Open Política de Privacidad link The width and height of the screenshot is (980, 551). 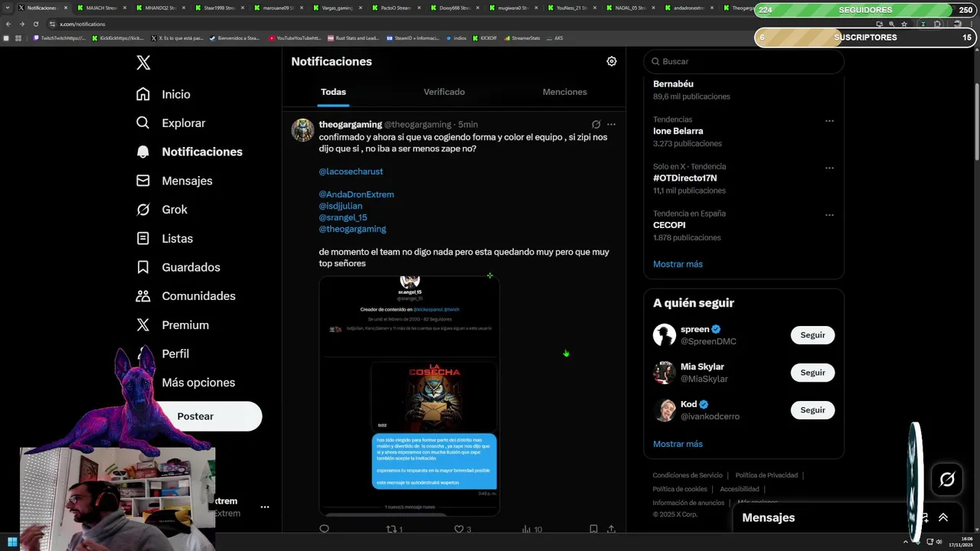click(766, 475)
